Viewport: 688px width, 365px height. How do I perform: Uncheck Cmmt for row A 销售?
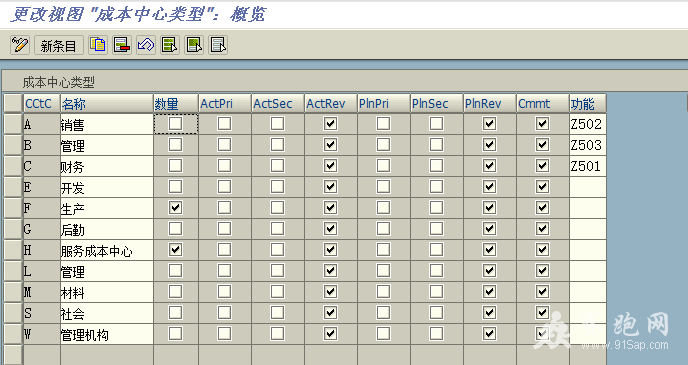542,123
